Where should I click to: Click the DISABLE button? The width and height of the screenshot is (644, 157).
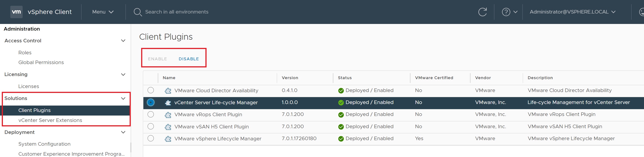[x=189, y=59]
